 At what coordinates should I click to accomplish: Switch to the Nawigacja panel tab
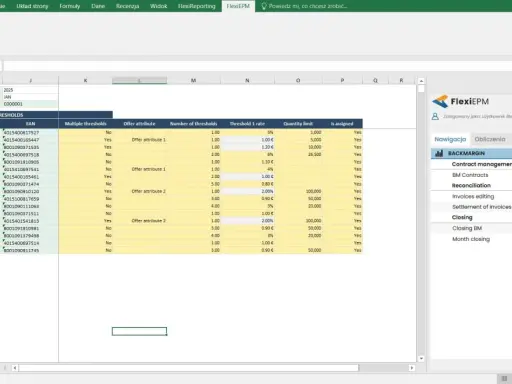pyautogui.click(x=450, y=139)
